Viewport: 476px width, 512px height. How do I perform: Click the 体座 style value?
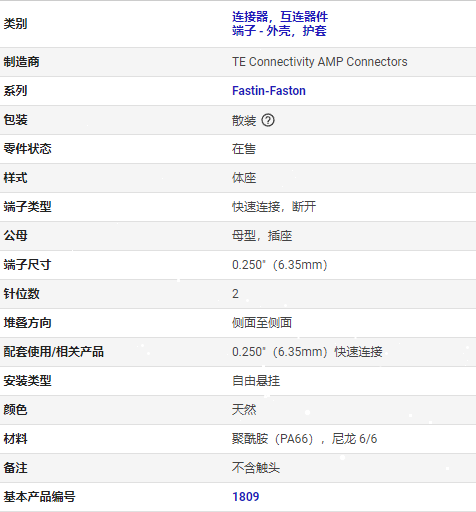(244, 178)
